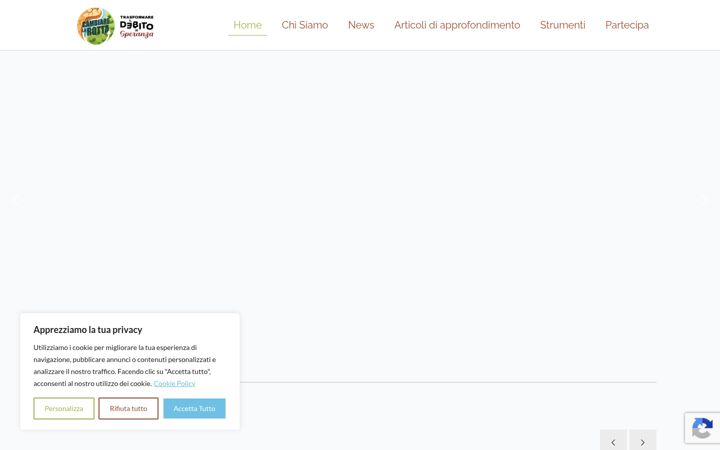Click the Personalizza cookie button
The width and height of the screenshot is (720, 450).
[64, 408]
